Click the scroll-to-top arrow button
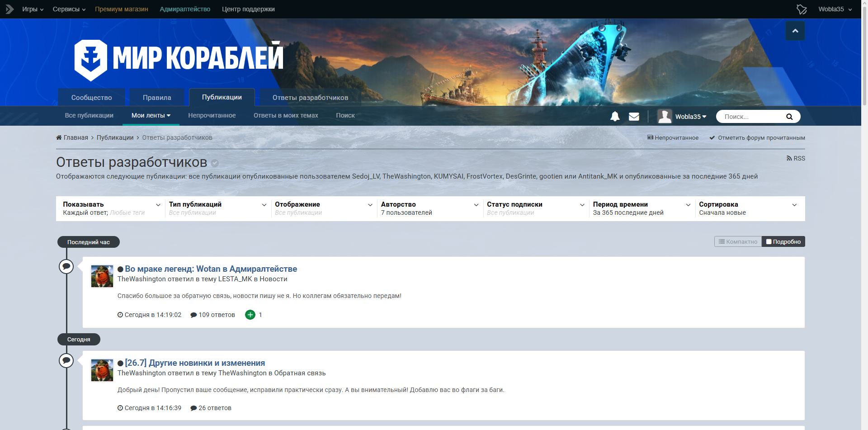This screenshot has width=868, height=430. click(x=795, y=31)
